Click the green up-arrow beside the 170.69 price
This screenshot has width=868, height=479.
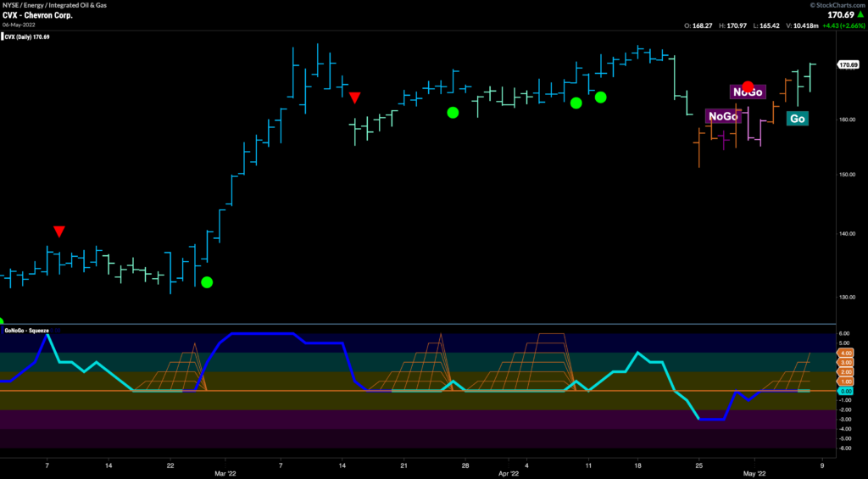pos(862,15)
